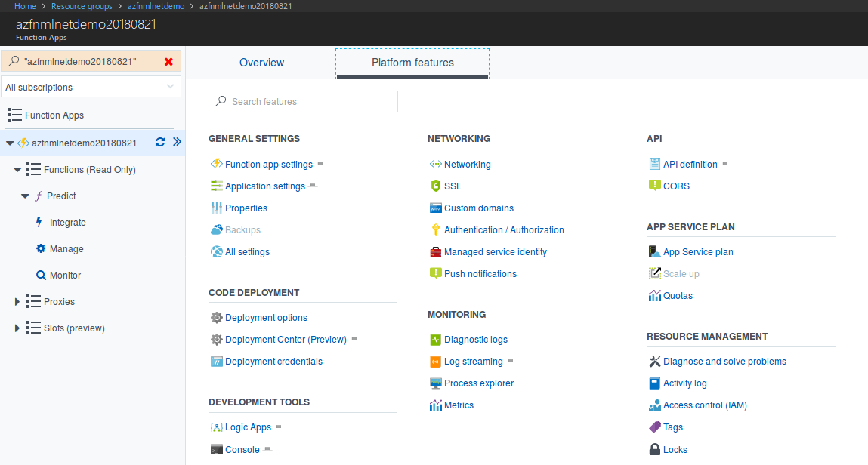Switch to the Overview tab
Viewport: 868px width, 465px height.
pyautogui.click(x=261, y=63)
